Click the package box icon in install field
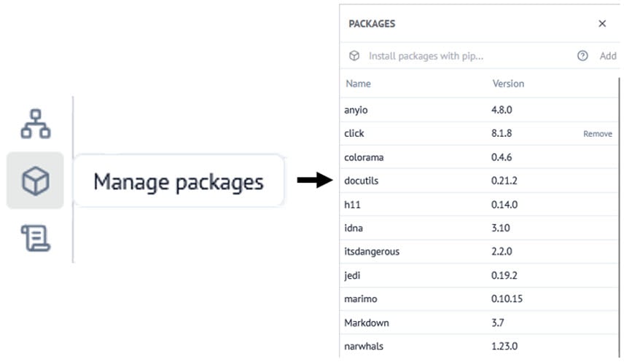Screen dimensions: 624x364 (x=354, y=55)
